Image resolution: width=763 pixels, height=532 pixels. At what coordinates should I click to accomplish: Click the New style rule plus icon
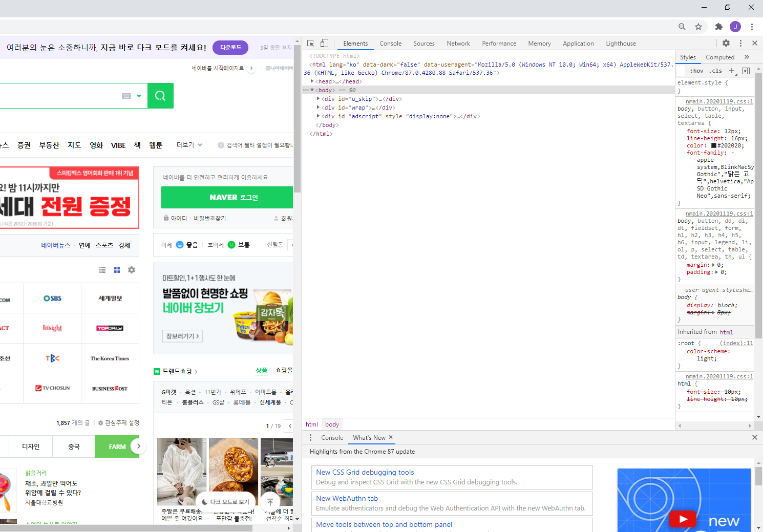[732, 71]
